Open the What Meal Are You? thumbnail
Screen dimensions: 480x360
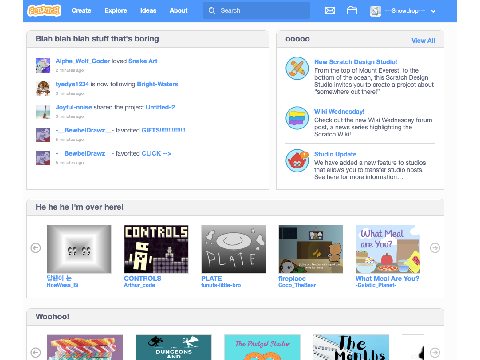[388, 249]
